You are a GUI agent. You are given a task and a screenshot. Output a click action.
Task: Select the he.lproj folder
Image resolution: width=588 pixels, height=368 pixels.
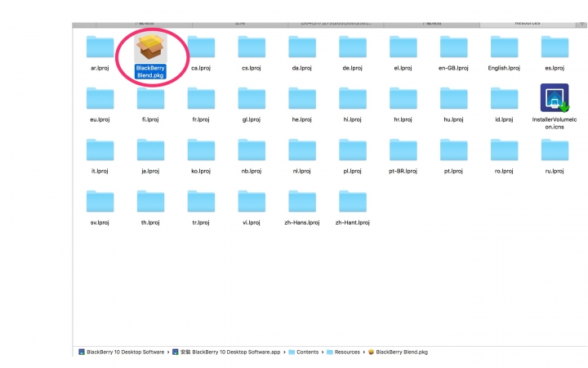302,98
